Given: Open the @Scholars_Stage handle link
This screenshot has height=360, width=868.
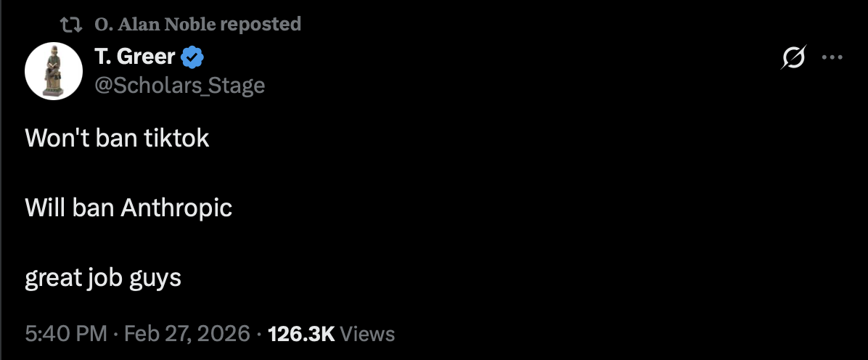Looking at the screenshot, I should (179, 86).
